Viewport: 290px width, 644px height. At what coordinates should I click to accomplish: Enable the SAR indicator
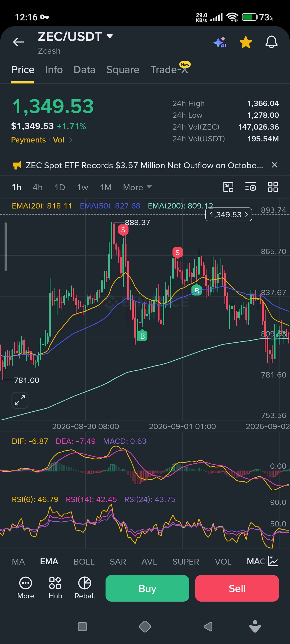point(118,562)
